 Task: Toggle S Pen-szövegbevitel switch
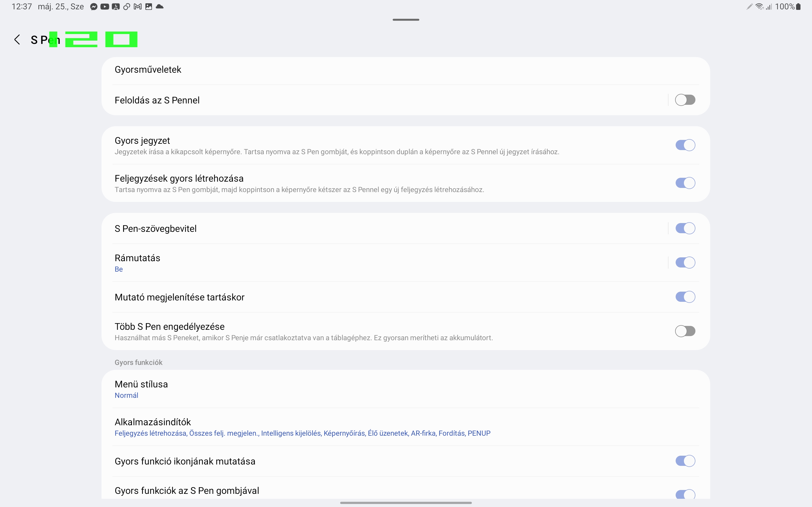[685, 228]
